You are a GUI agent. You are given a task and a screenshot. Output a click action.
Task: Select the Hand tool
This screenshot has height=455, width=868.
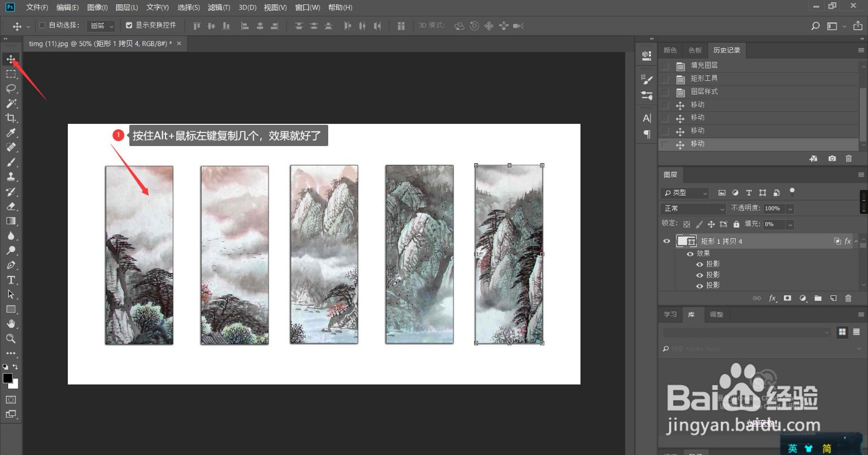coord(11,324)
